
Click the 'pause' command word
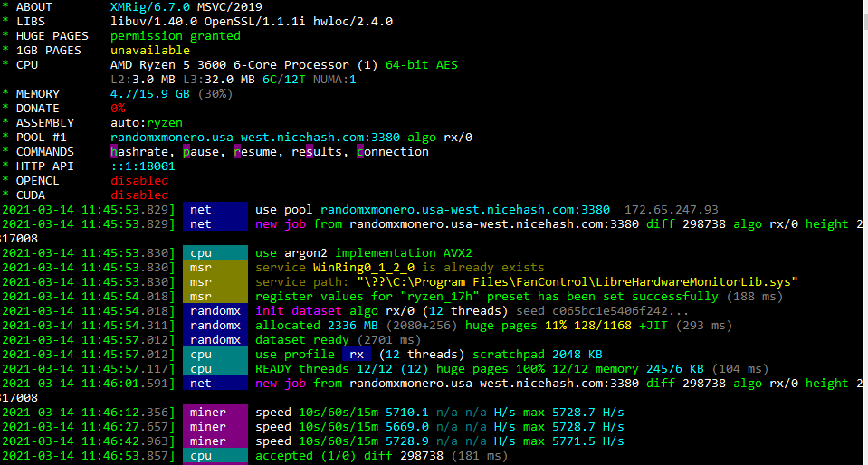tap(201, 152)
